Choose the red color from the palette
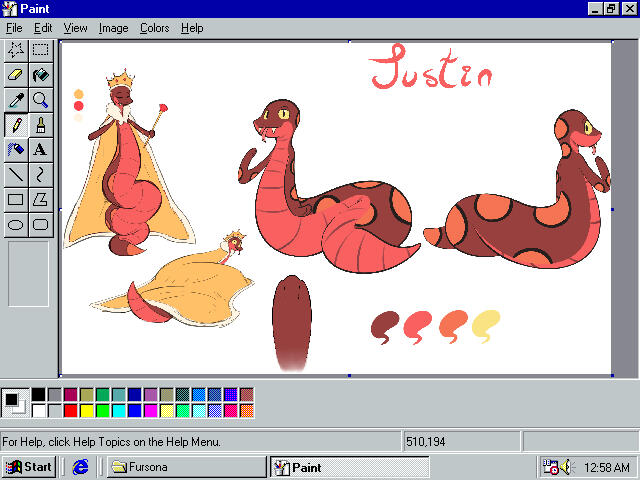This screenshot has height=480, width=640. coord(71,410)
